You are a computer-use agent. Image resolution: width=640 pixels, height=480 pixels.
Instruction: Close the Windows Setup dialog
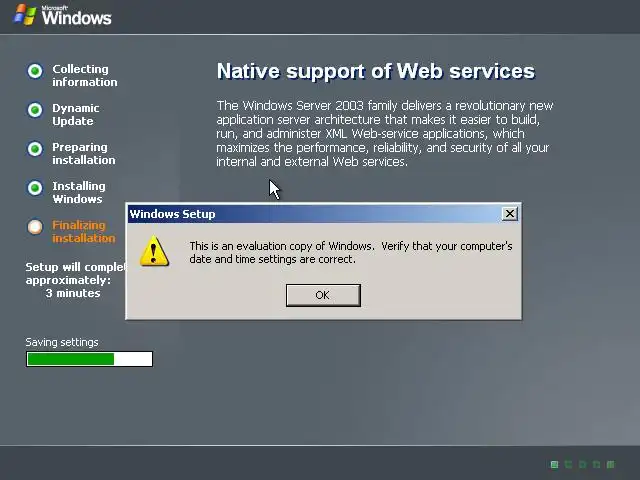[509, 213]
